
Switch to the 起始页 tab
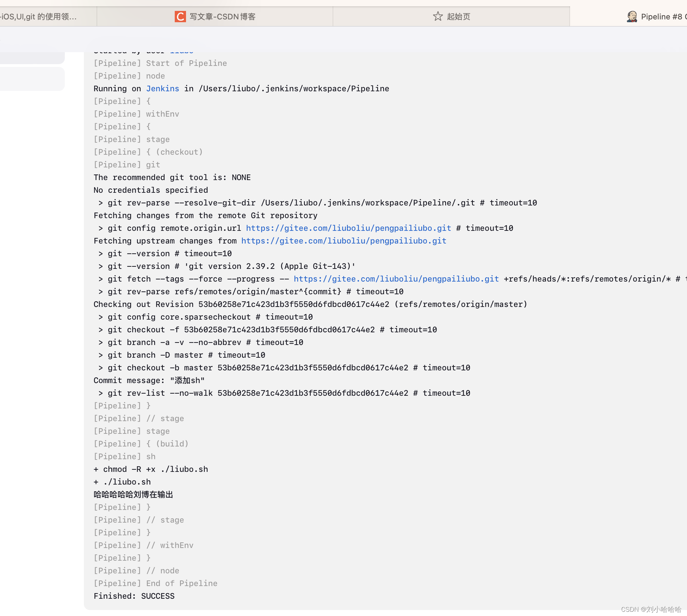(x=451, y=17)
